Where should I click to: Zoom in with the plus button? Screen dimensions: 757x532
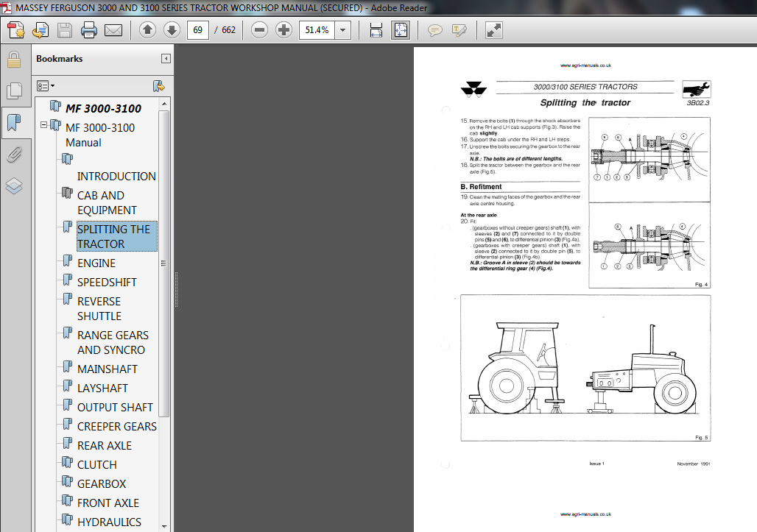pos(284,30)
